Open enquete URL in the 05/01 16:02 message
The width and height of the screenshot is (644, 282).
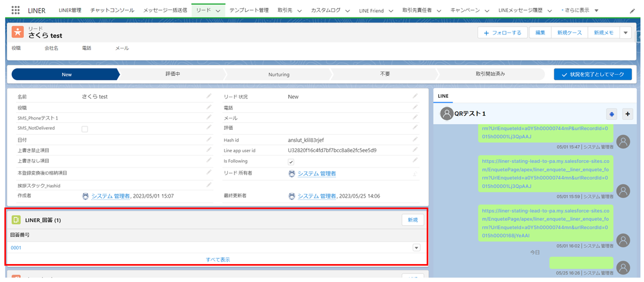coord(545,222)
